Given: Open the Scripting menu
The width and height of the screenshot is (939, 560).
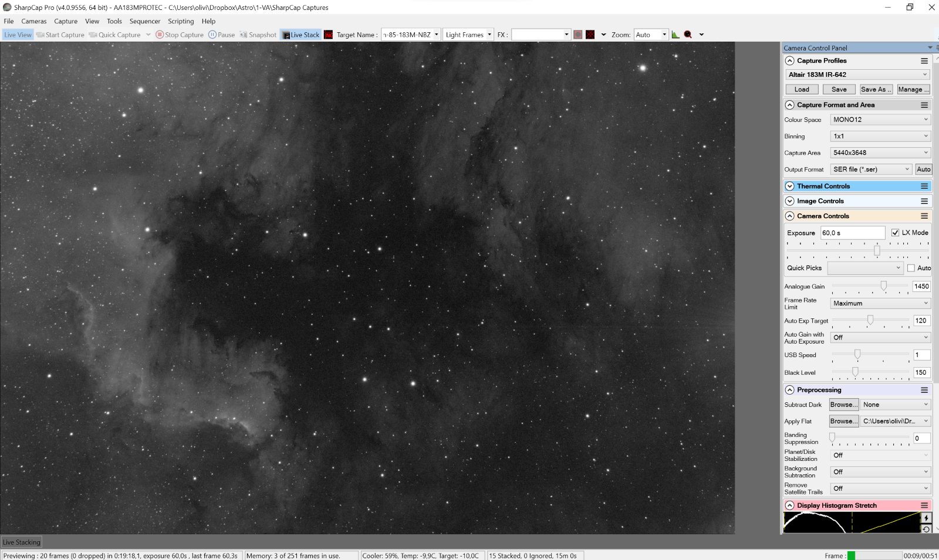Looking at the screenshot, I should click(181, 21).
